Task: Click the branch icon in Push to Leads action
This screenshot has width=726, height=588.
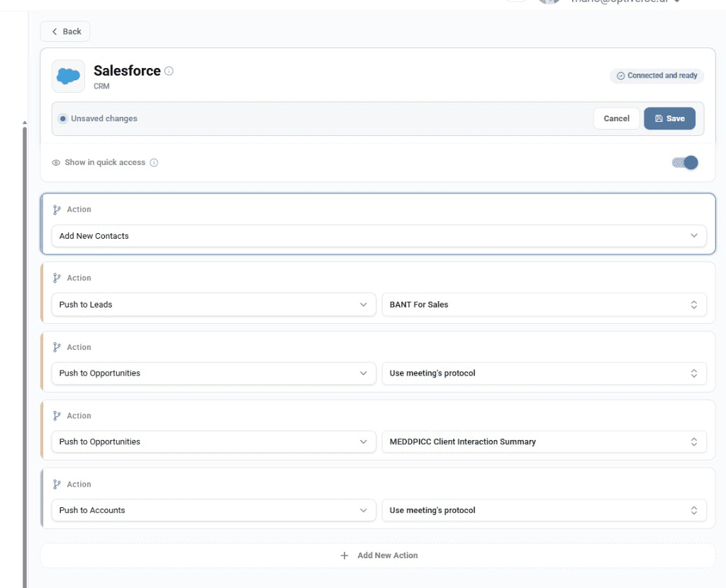Action: point(57,278)
